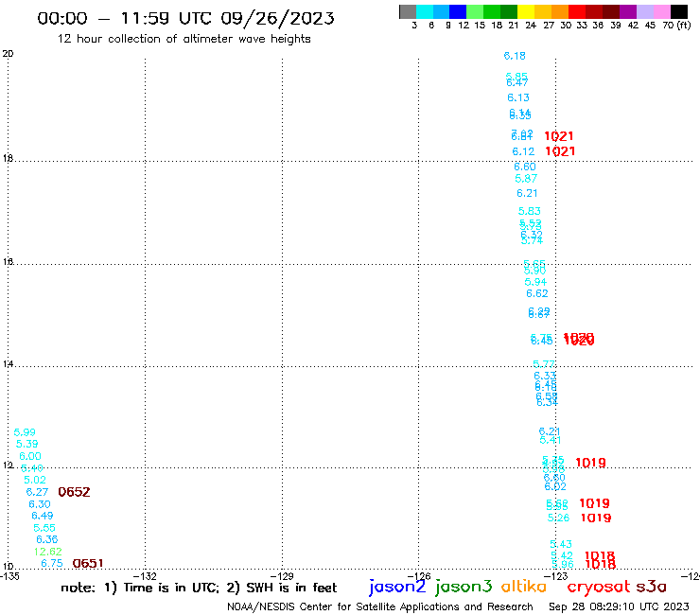
Task: Click the '70 (ft)' legend label
Action: click(x=676, y=26)
